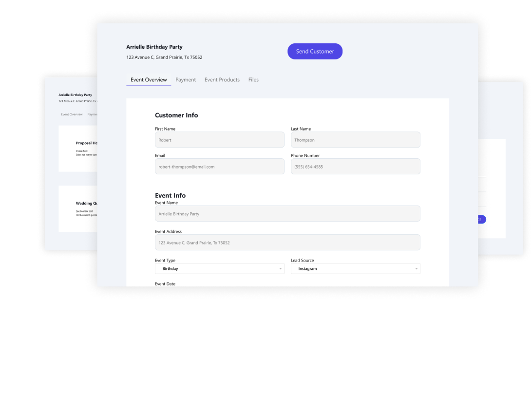Click the Wedding Questionnaire card in the left background window
Screen dimensions: 532x395
[x=78, y=208]
